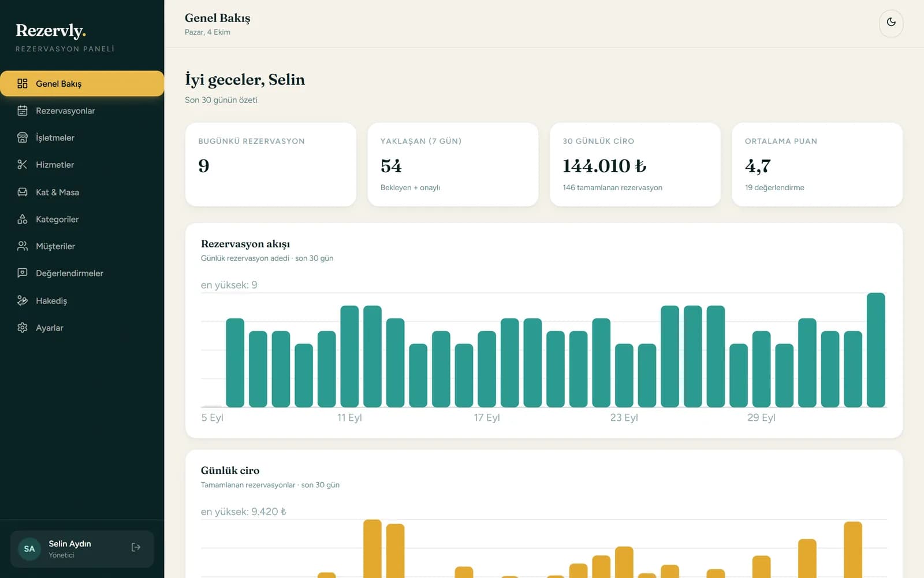Click the Ortalama Puan card
924x578 pixels.
coord(817,164)
